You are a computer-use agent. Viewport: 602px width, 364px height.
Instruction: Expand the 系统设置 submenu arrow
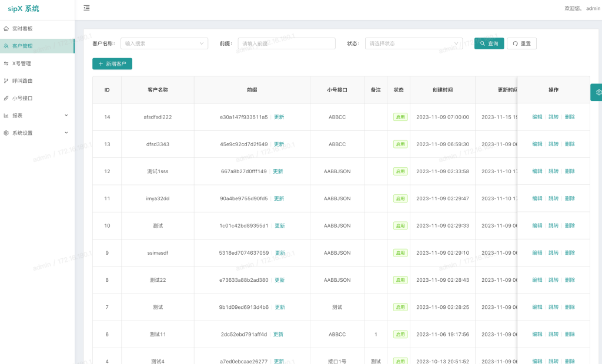[x=66, y=133]
